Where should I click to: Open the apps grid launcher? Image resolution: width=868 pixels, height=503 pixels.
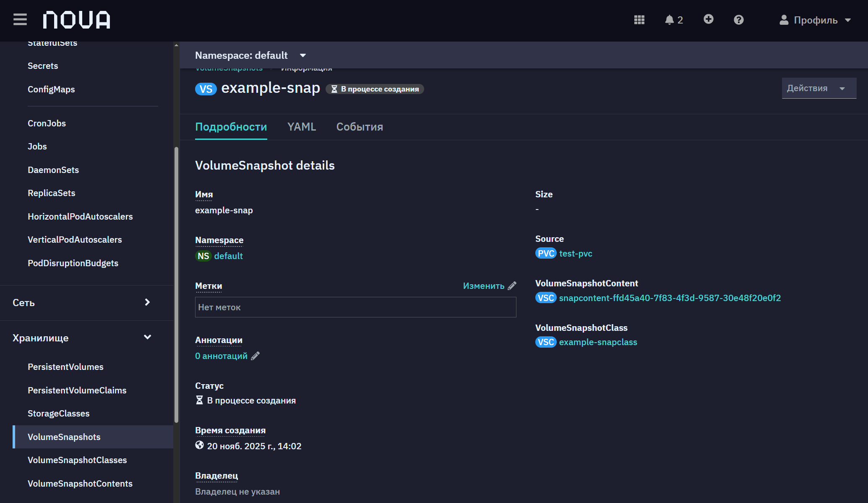pos(639,20)
